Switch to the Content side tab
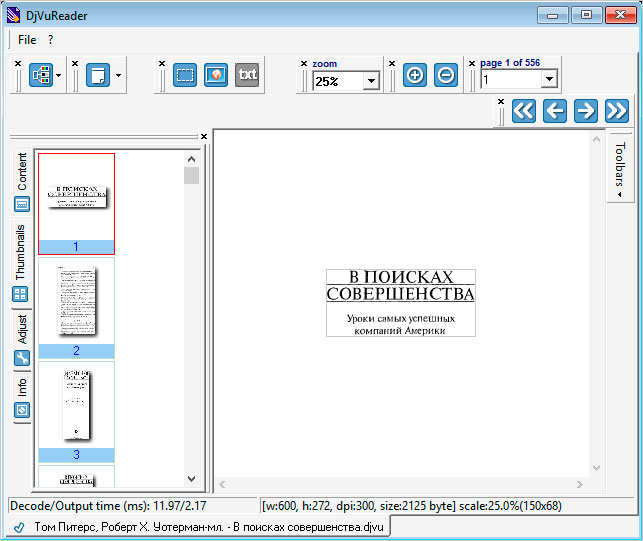This screenshot has height=541, width=643. (x=22, y=181)
